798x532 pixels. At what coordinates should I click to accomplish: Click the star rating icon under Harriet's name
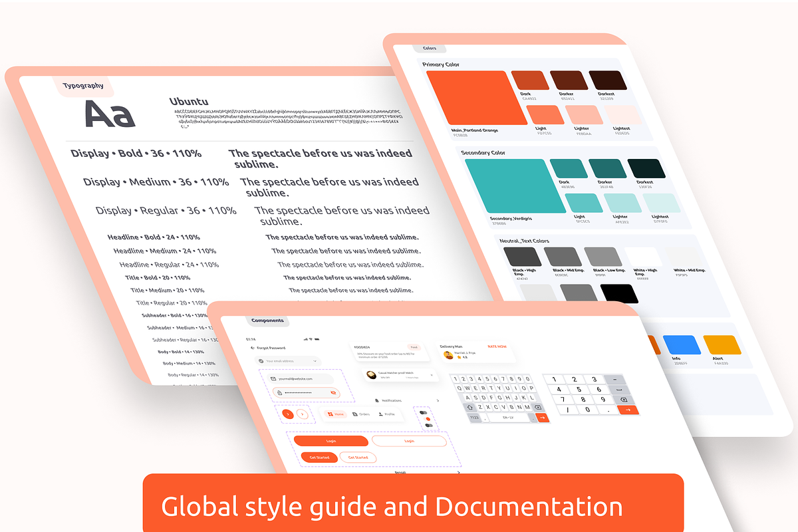459,357
